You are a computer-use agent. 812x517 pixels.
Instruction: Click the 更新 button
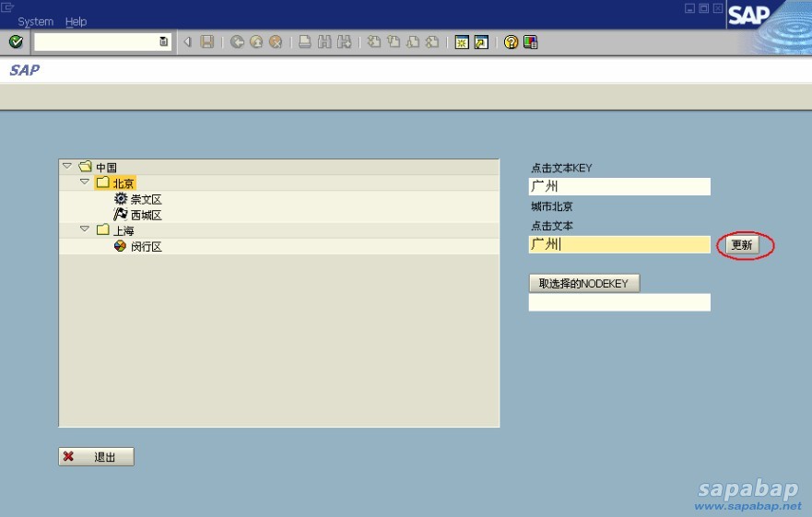(x=742, y=245)
